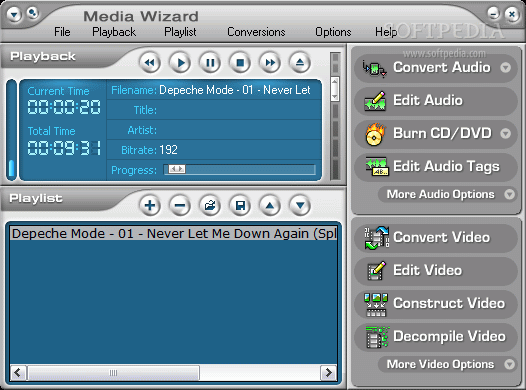Click the info panel scroll down arrow
Screen dimensions: 526x390
click(335, 97)
